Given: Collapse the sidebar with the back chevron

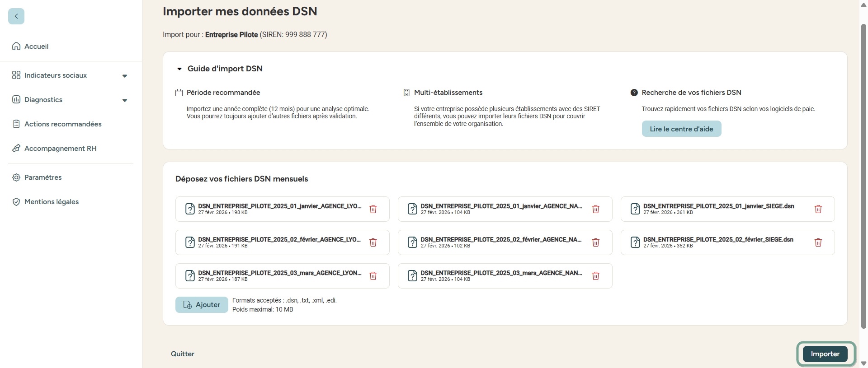Looking at the screenshot, I should pos(16,16).
